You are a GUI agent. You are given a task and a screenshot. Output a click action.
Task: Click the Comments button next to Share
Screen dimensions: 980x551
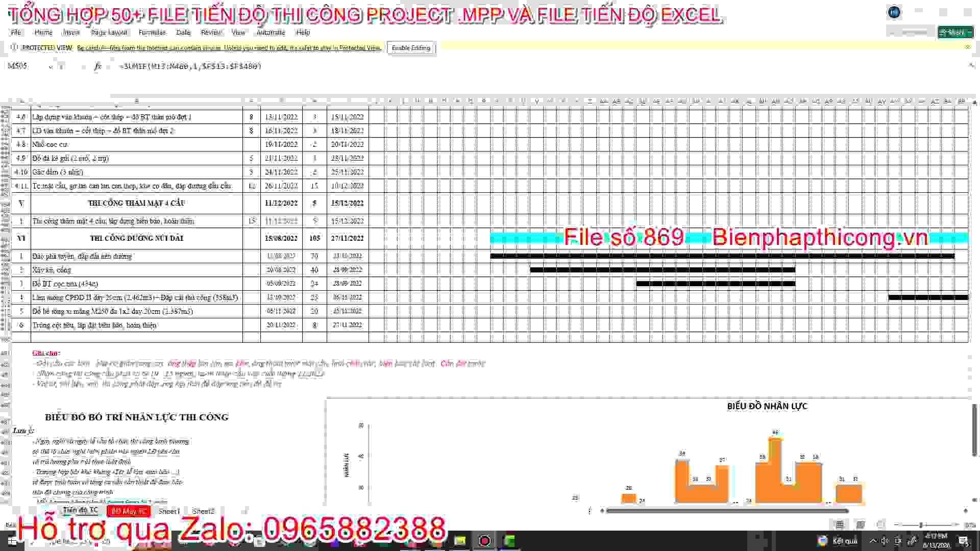coord(910,32)
